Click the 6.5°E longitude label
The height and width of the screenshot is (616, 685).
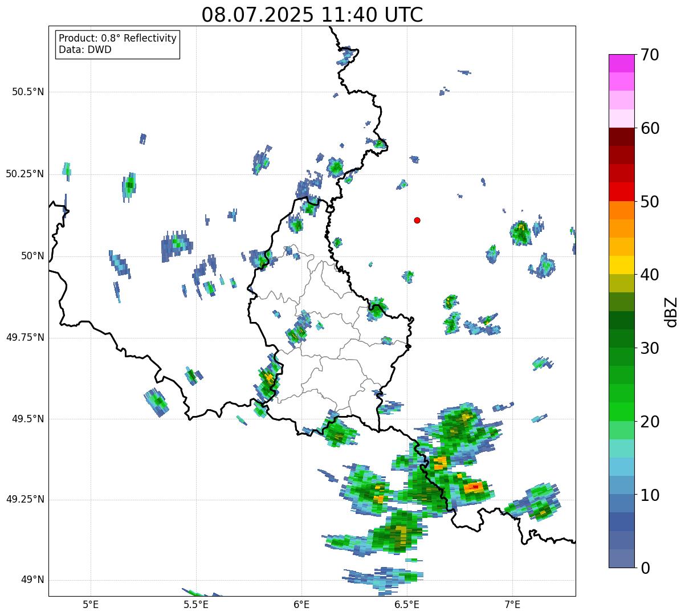tap(407, 604)
